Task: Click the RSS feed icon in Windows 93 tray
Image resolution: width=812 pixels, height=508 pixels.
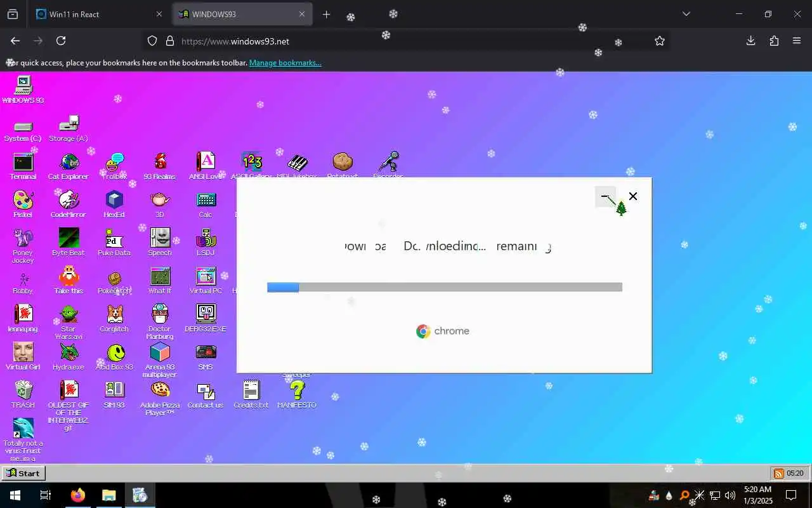Action: (778, 474)
